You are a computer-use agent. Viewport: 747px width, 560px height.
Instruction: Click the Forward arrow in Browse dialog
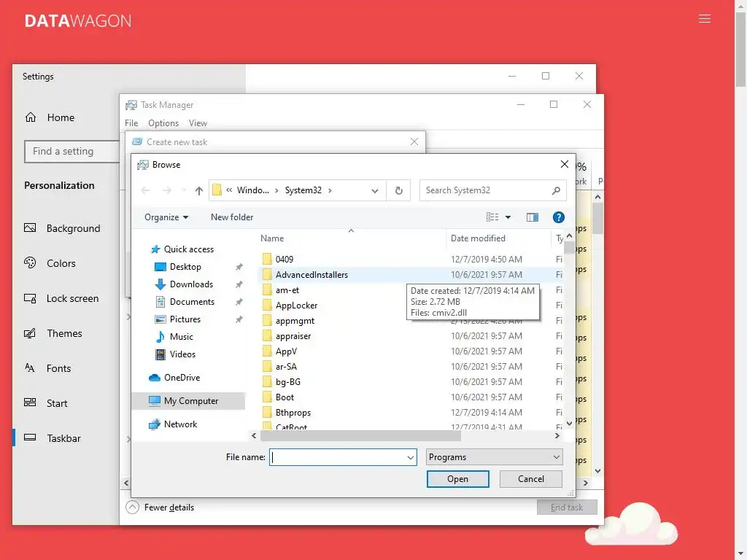pos(167,190)
